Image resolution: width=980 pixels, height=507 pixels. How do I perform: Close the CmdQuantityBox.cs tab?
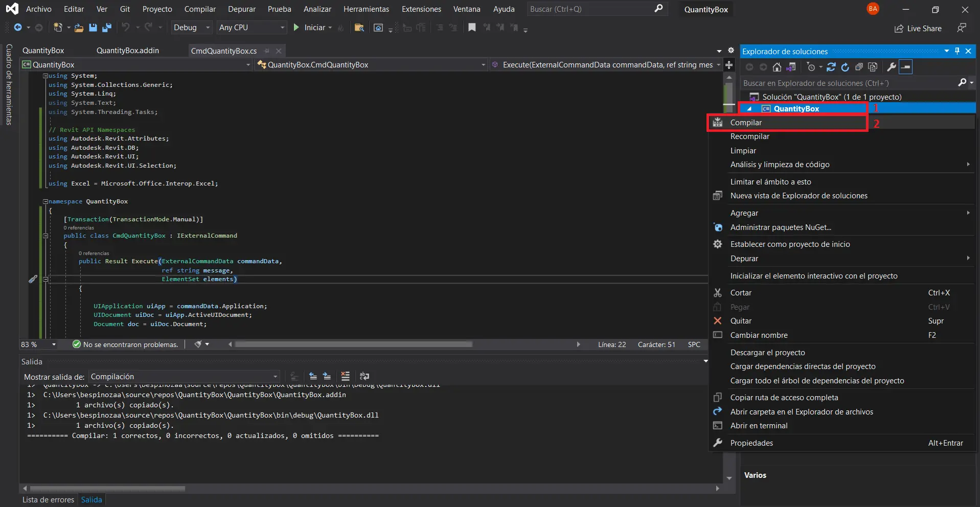click(x=279, y=51)
